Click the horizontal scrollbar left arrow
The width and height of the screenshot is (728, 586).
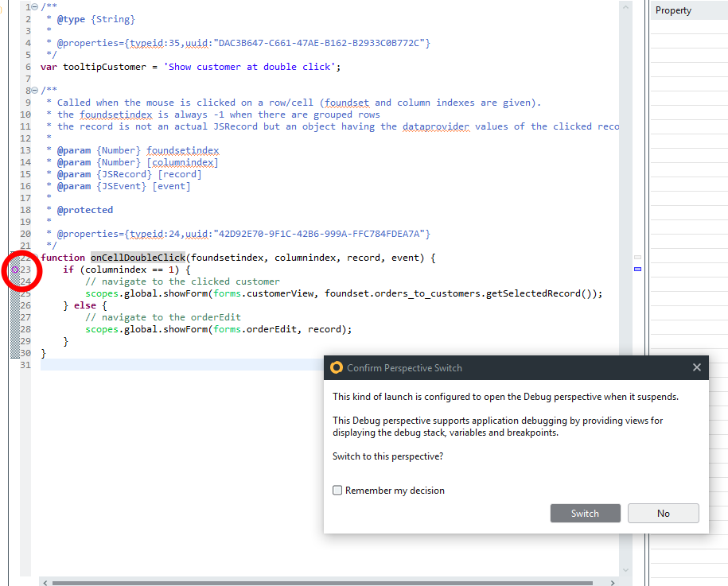point(45,582)
